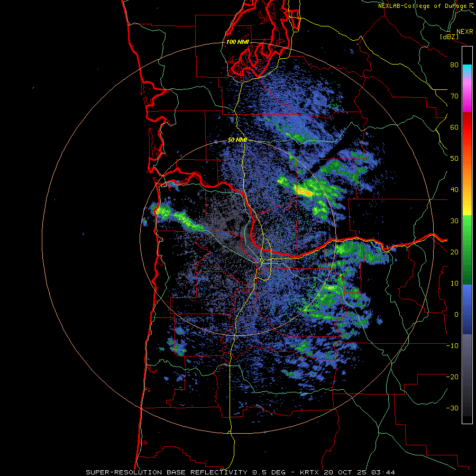Viewport: 476px width, 476px height.
Task: Click the 20 value on dBZ scale
Action: click(x=454, y=252)
